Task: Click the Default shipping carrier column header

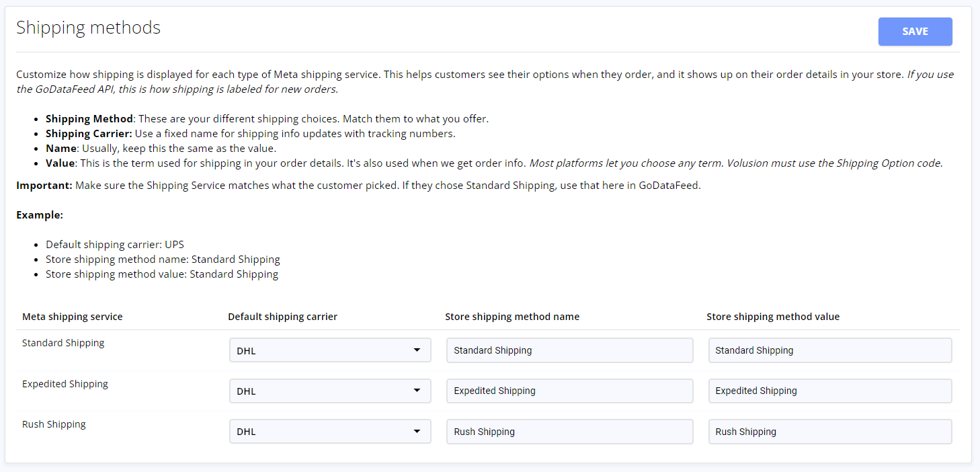Action: 282,317
